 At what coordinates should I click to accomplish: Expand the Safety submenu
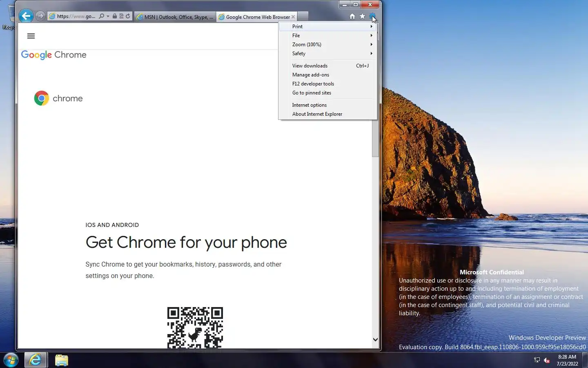328,54
